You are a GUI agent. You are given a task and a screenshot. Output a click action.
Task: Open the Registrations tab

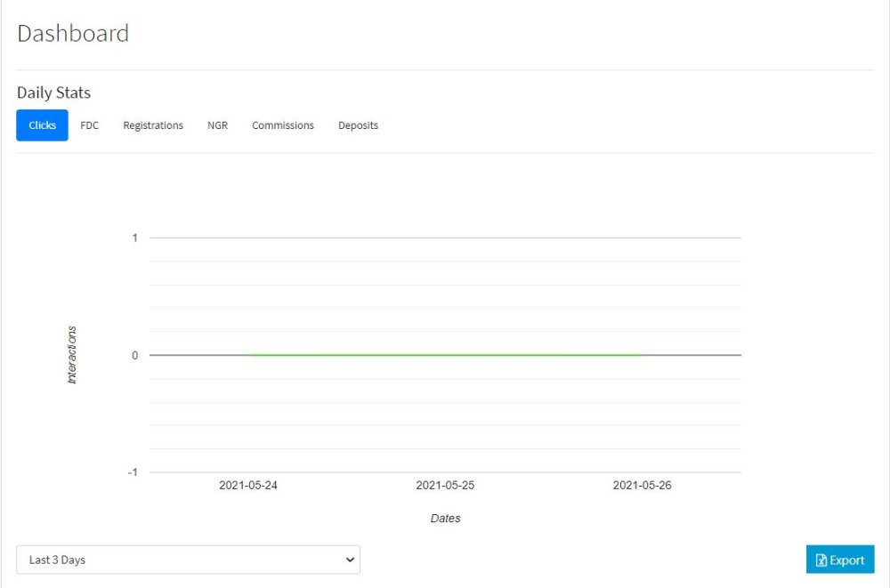[153, 125]
